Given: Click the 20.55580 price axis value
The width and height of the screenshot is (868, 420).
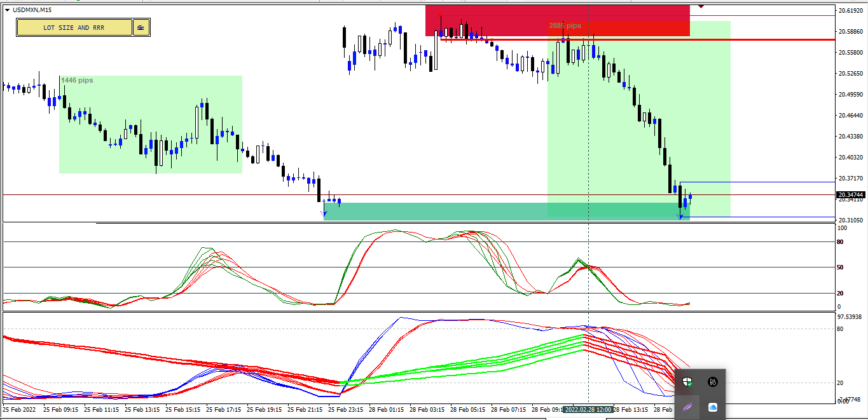Looking at the screenshot, I should click(x=851, y=53).
